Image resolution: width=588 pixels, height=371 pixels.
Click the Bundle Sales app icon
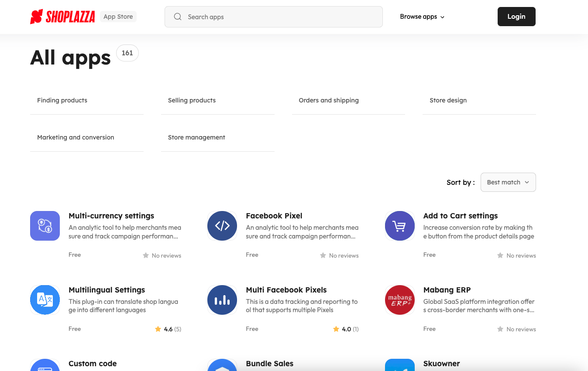click(x=222, y=366)
